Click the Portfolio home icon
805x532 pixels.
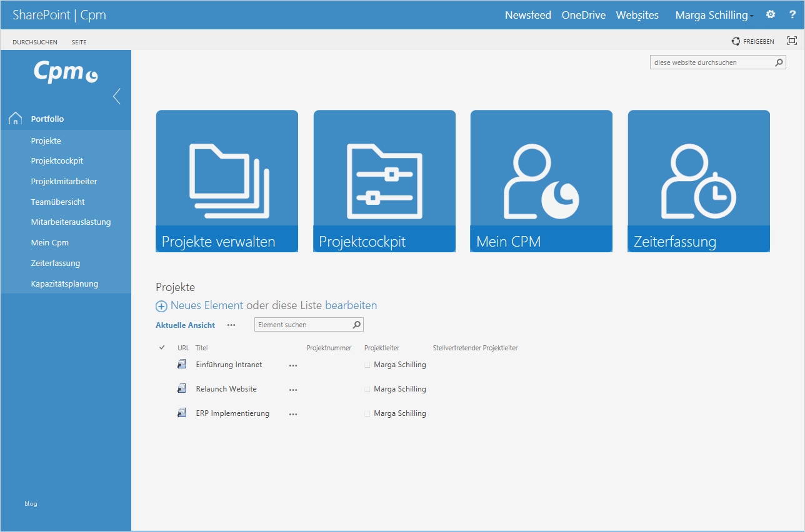[16, 119]
